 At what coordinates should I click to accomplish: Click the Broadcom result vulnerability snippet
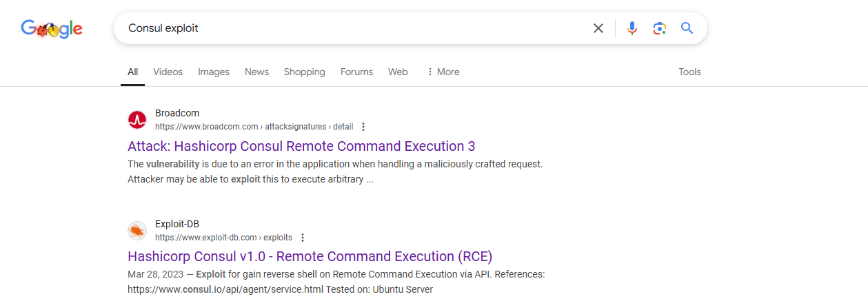click(335, 172)
